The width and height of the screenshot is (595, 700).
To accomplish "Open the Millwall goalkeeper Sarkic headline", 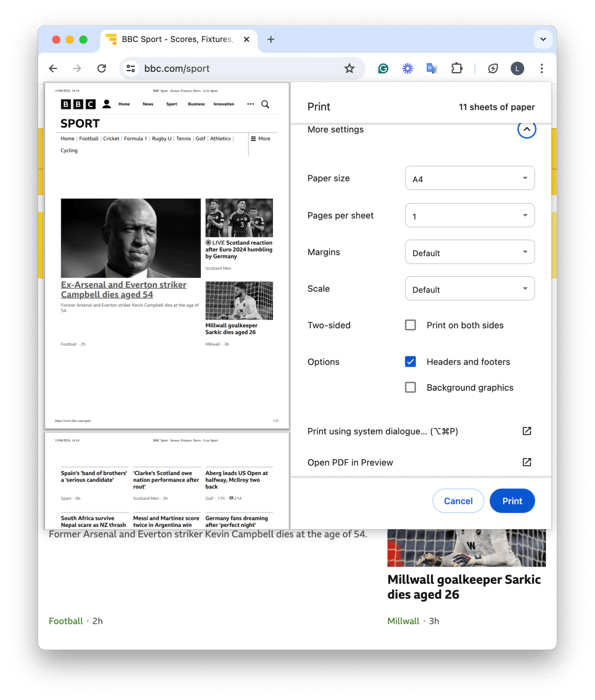I will (x=464, y=587).
